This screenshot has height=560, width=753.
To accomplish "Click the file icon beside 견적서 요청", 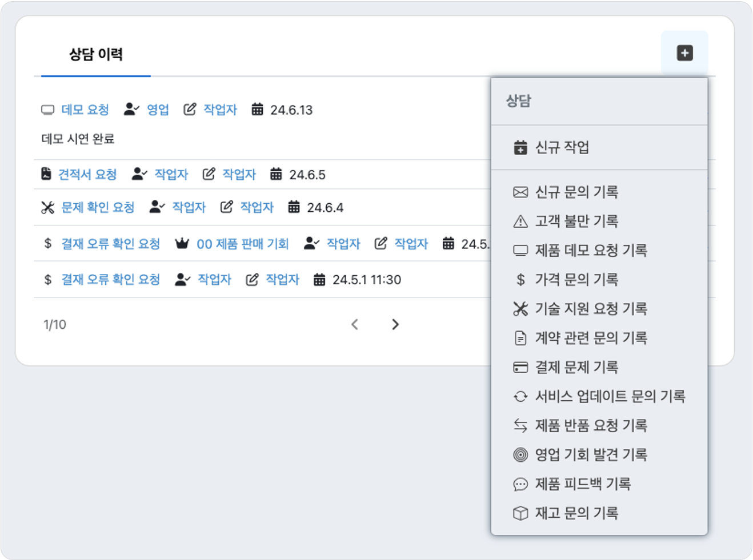I will click(46, 174).
